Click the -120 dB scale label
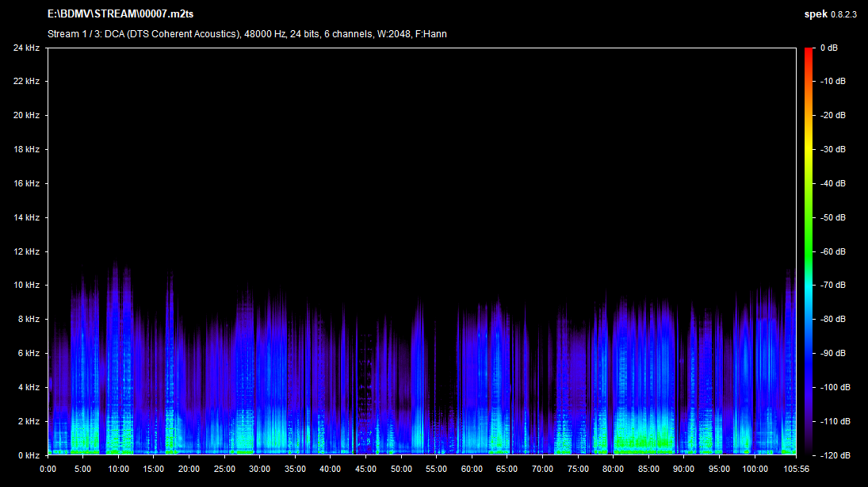868x487 pixels. (834, 455)
